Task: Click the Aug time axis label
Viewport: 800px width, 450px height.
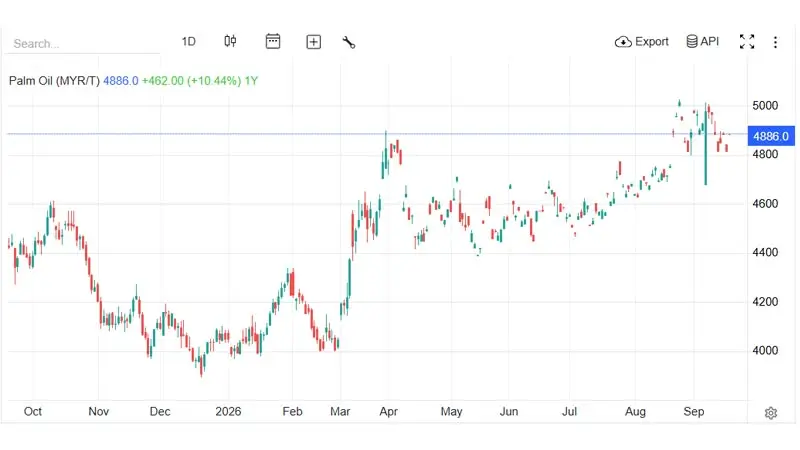Action: (x=635, y=411)
